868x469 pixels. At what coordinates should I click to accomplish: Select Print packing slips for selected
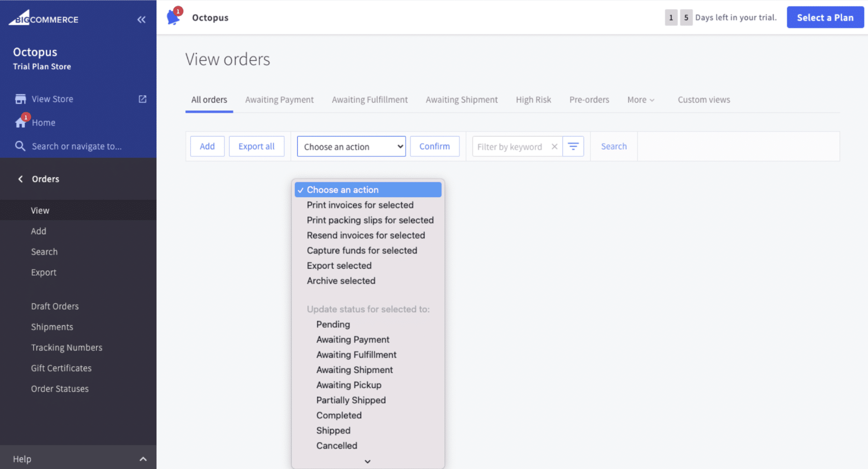[x=368, y=220]
